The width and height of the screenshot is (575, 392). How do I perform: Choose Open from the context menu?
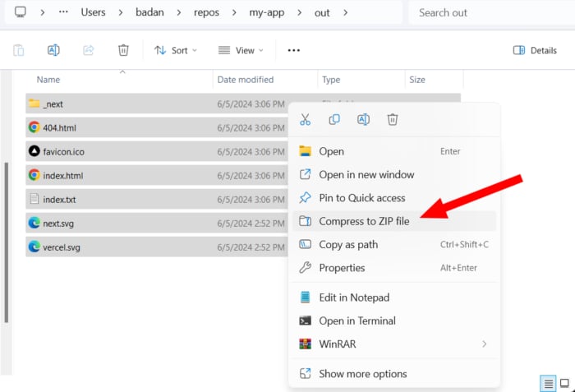pos(394,151)
